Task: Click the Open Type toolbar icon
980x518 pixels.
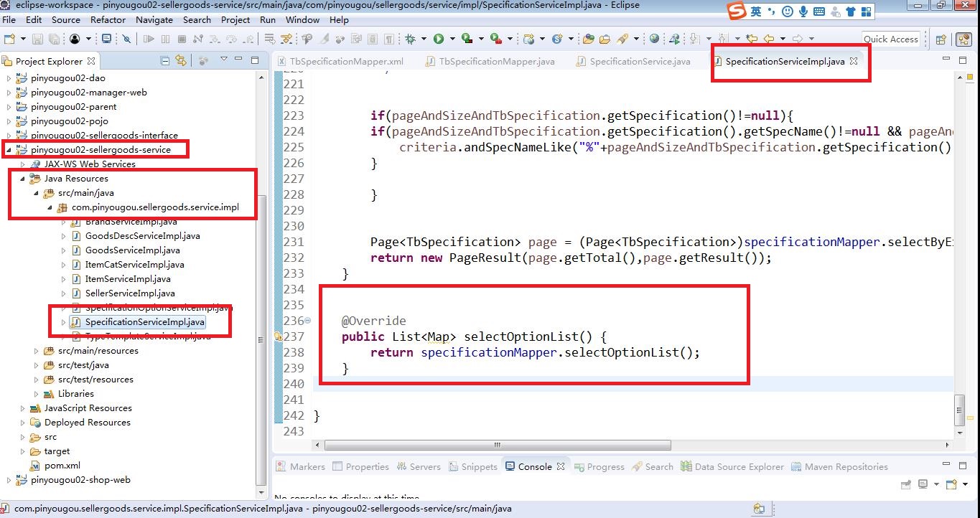Action: click(x=589, y=39)
